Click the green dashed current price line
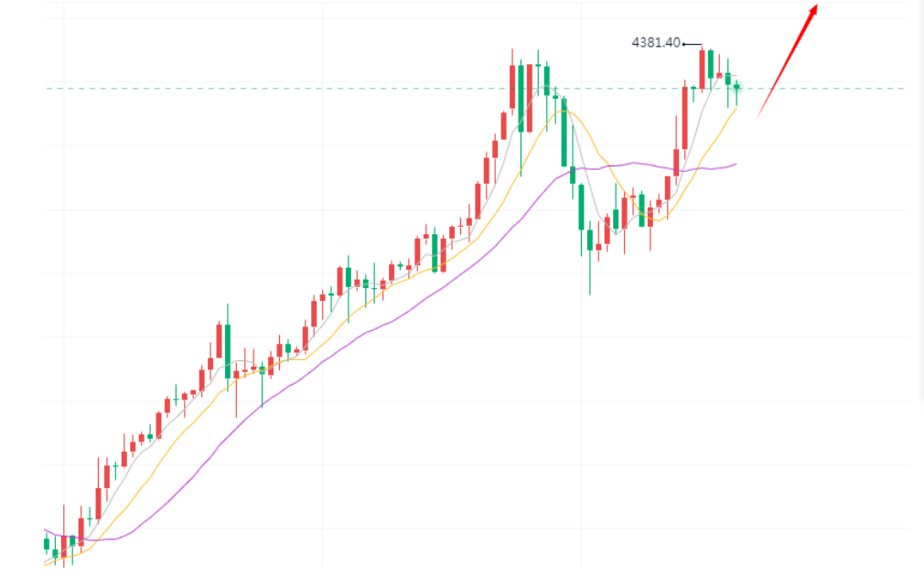 pyautogui.click(x=366, y=89)
